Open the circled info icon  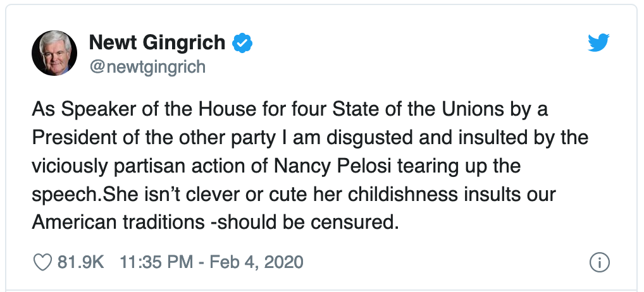[599, 262]
